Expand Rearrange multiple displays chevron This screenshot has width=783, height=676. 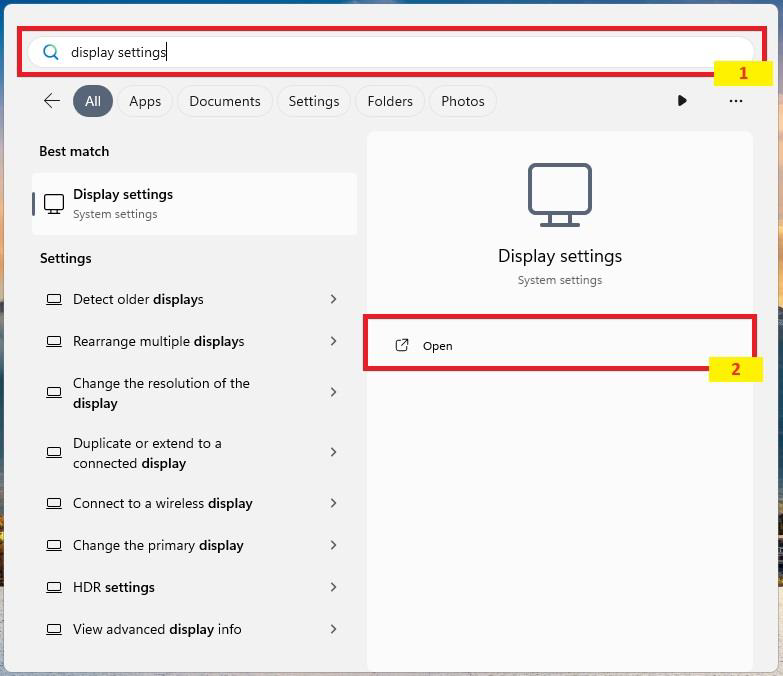coord(333,341)
